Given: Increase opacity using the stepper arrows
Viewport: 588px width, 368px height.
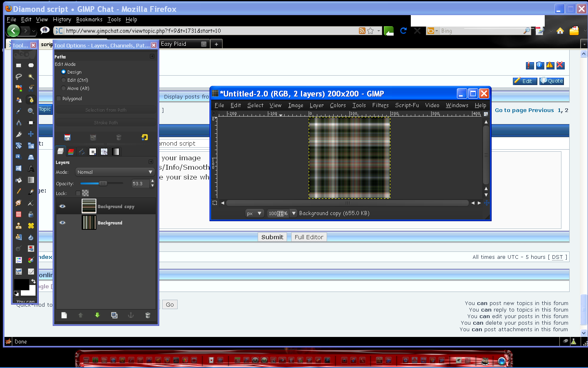Looking at the screenshot, I should 152,181.
